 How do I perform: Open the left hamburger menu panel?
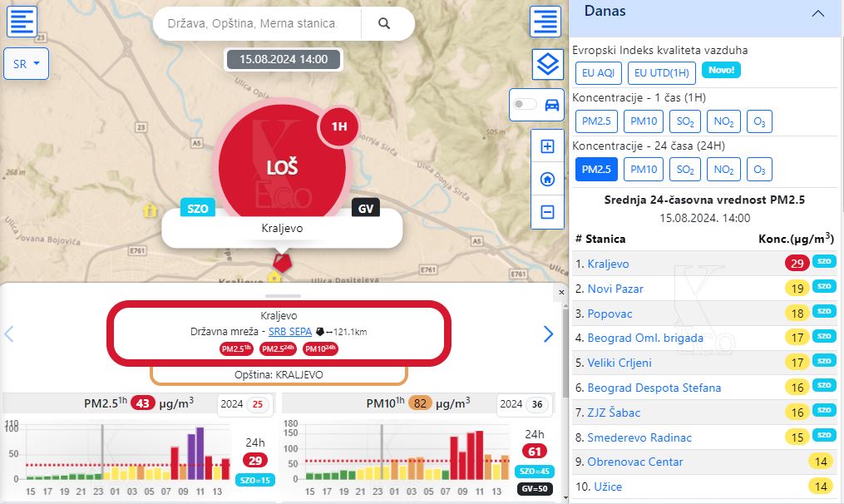[x=22, y=21]
